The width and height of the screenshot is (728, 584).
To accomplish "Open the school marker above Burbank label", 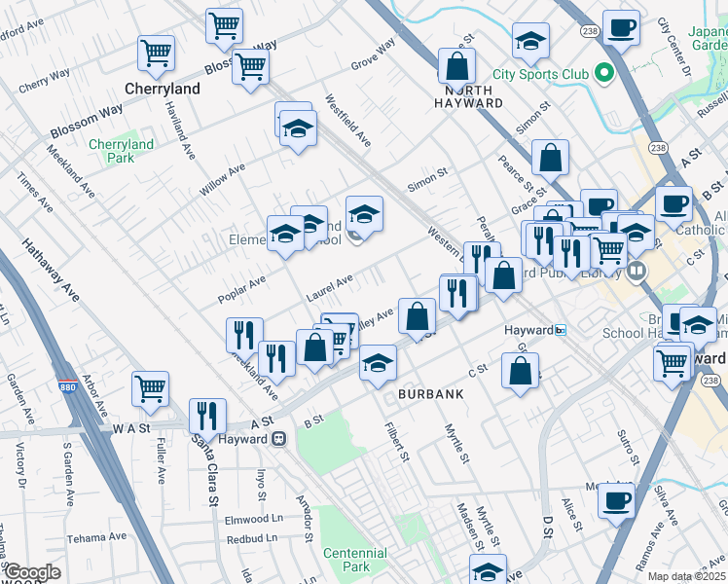I will point(378,363).
